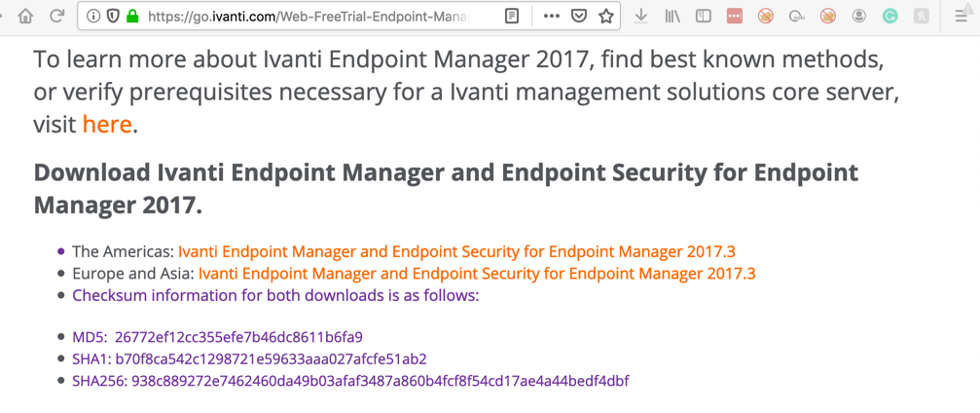Show site information for ivanti.com
This screenshot has width=980, height=413.
[93, 16]
